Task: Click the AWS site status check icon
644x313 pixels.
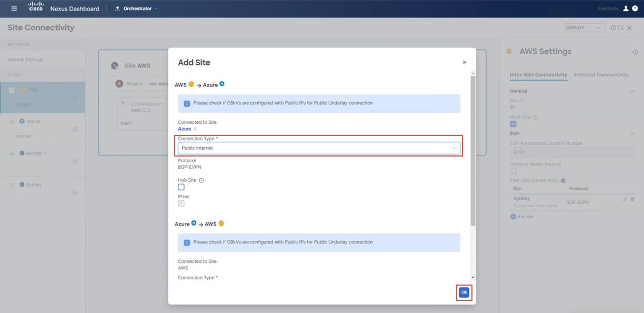Action: pyautogui.click(x=75, y=97)
